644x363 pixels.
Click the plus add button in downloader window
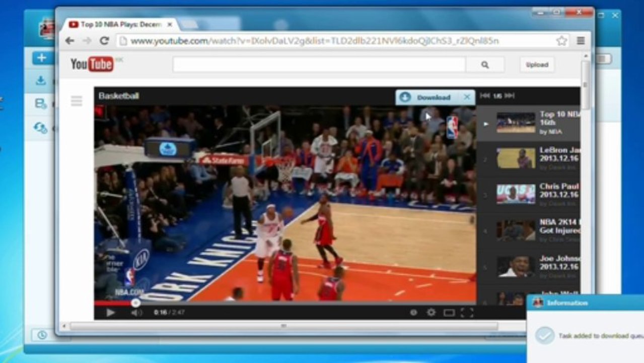[41, 58]
